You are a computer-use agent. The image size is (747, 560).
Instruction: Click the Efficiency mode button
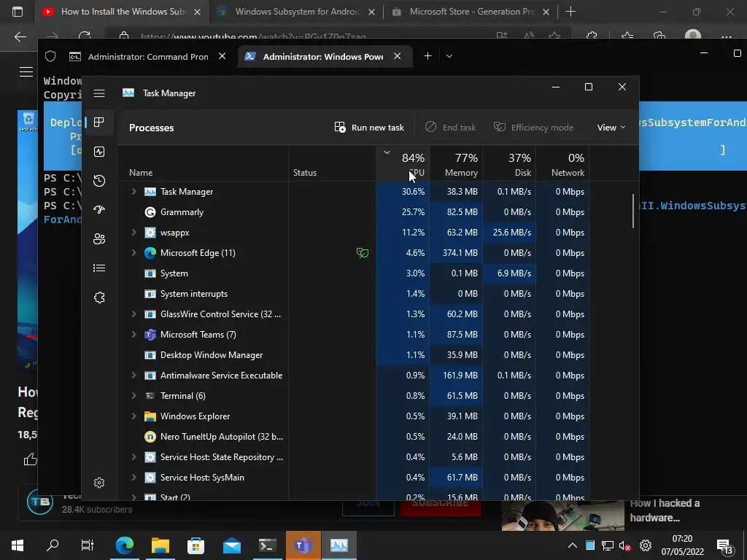click(x=533, y=127)
